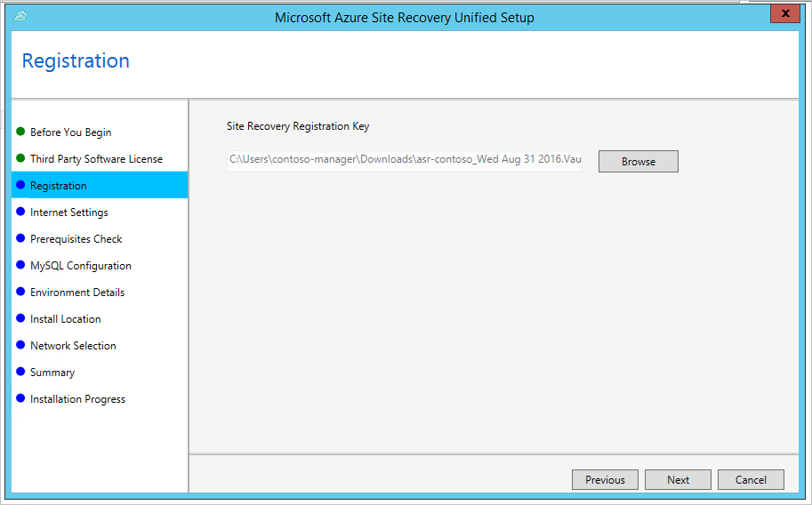Click the blue bullet beside Registration
The width and height of the screenshot is (812, 505).
click(x=20, y=184)
